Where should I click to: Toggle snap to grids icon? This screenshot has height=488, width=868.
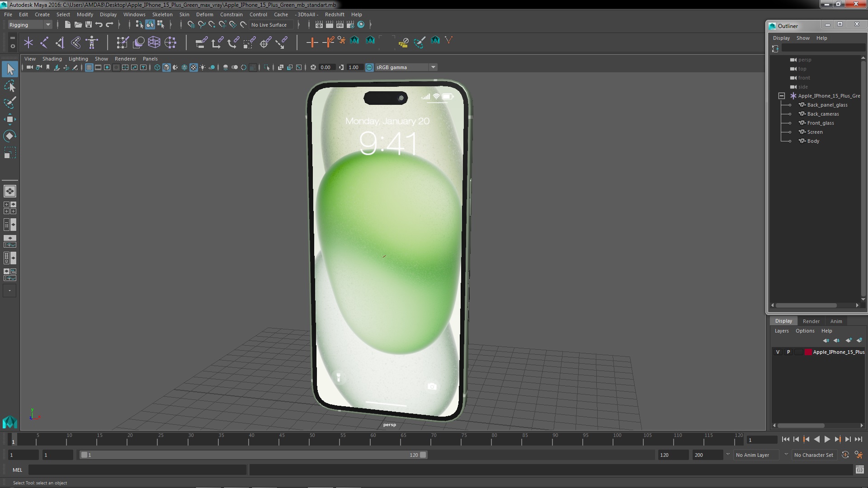click(191, 25)
